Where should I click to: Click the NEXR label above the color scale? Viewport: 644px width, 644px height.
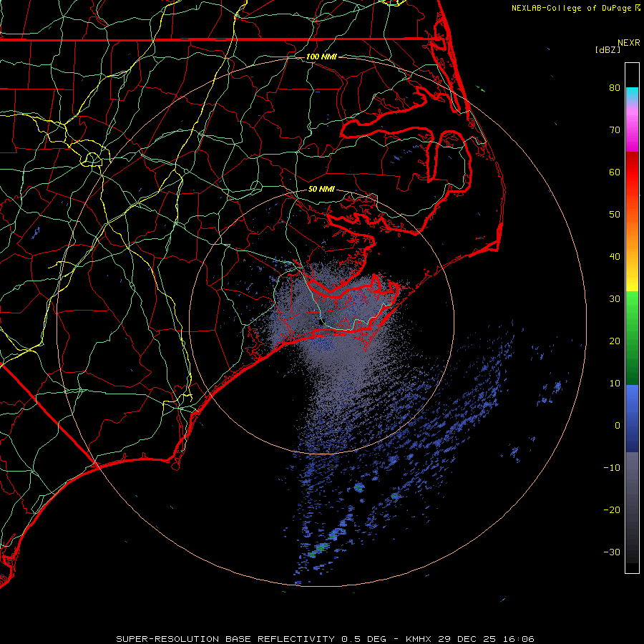click(x=628, y=43)
